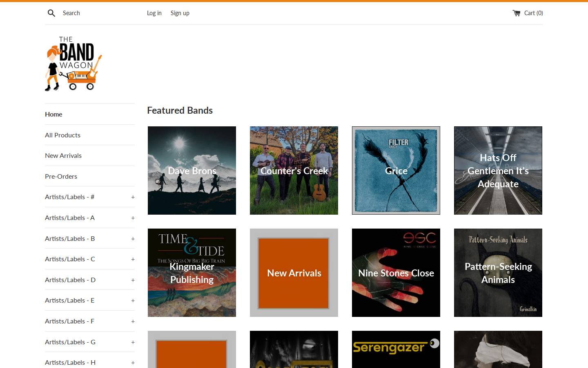Viewport: 588px width, 368px height.
Task: Open All Products in the sidebar
Action: point(62,135)
